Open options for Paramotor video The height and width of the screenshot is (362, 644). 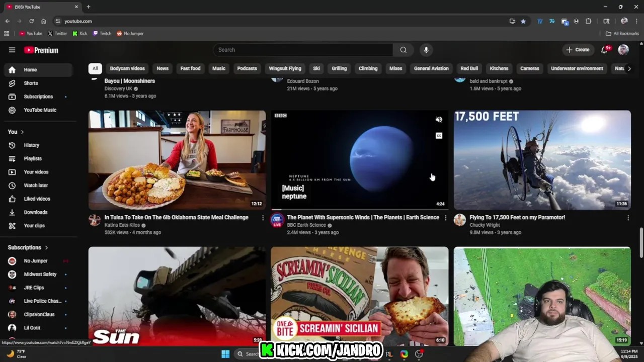coord(628,218)
